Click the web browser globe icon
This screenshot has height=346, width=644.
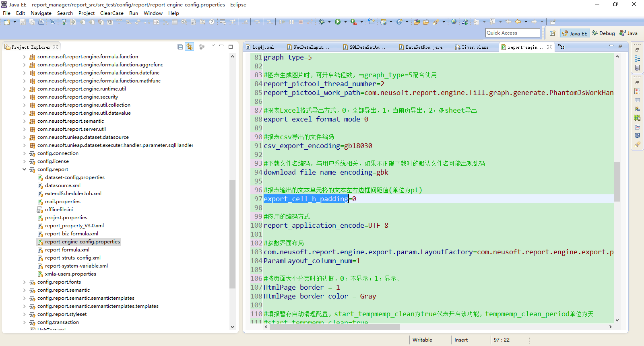pyautogui.click(x=454, y=22)
